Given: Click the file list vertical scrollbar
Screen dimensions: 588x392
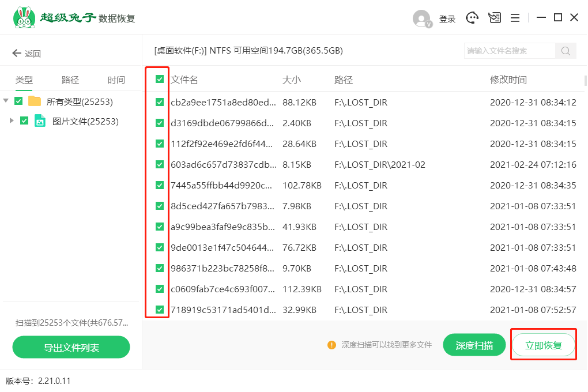Looking at the screenshot, I should (585, 80).
